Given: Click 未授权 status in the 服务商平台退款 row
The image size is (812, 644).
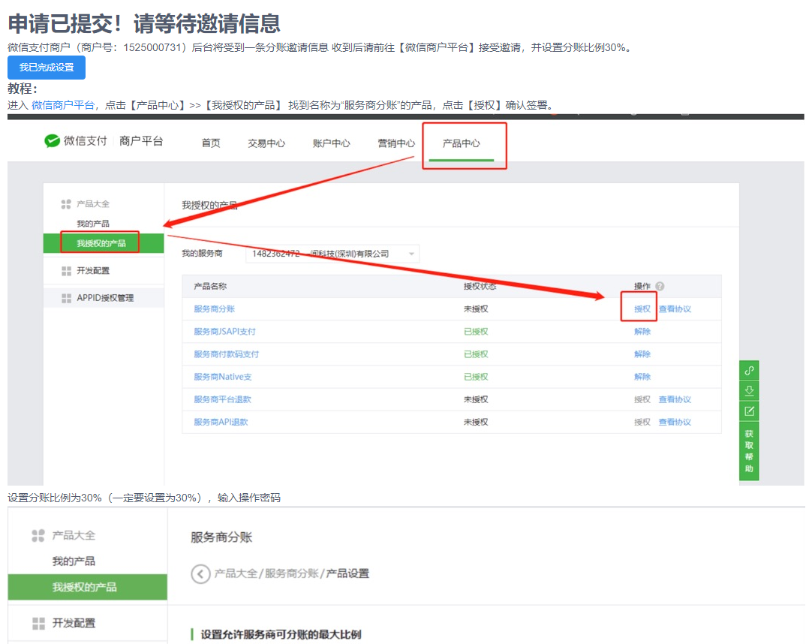Looking at the screenshot, I should [476, 399].
